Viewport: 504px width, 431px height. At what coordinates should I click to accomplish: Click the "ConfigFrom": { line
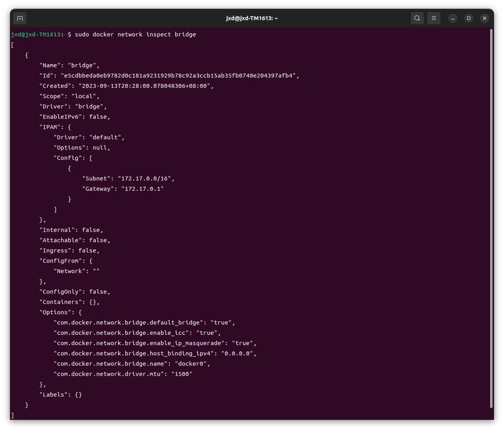(66, 261)
